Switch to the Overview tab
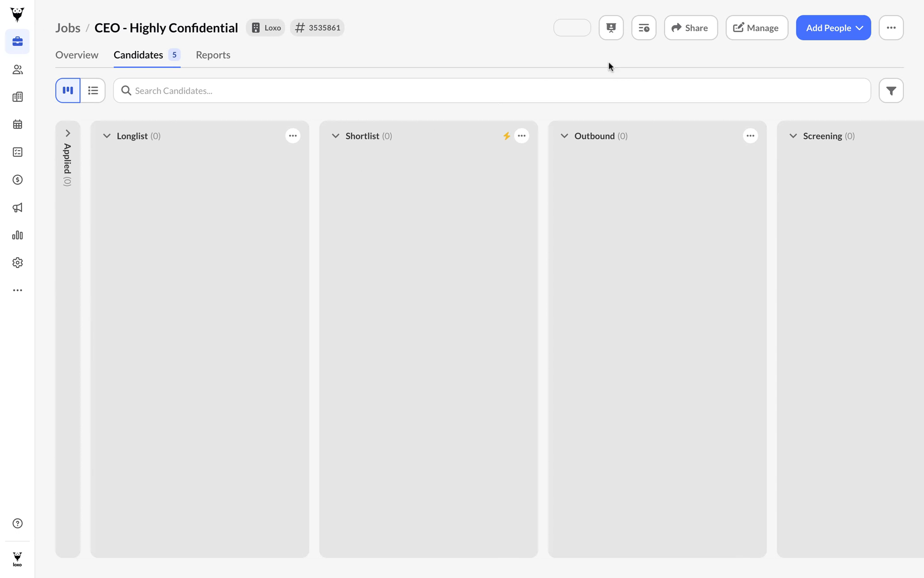The height and width of the screenshot is (578, 924). click(77, 55)
